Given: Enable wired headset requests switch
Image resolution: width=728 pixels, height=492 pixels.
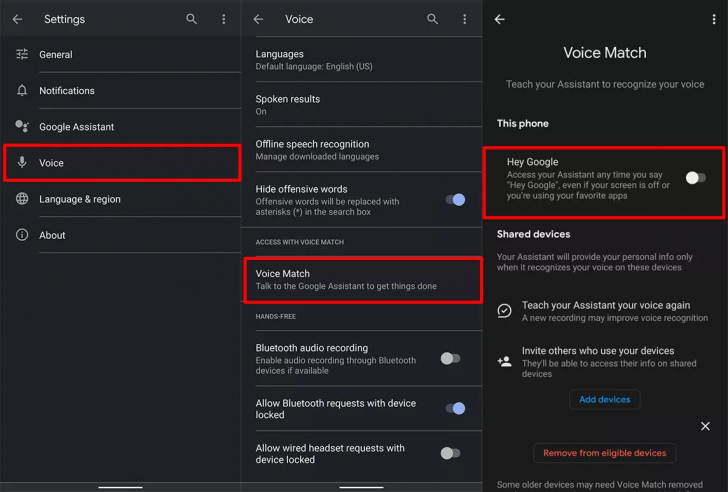Looking at the screenshot, I should pyautogui.click(x=451, y=453).
